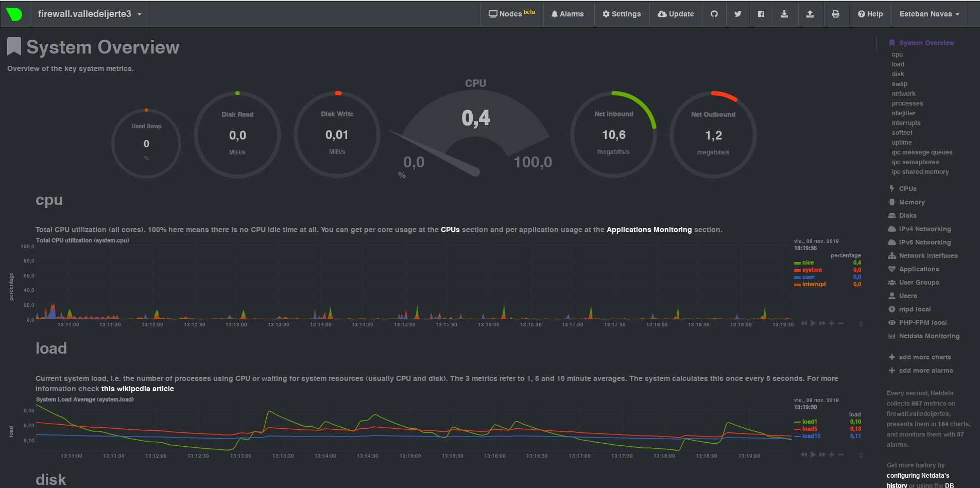Viewport: 980px width, 488px height.
Task: Open the Alarms menu
Action: coord(568,14)
